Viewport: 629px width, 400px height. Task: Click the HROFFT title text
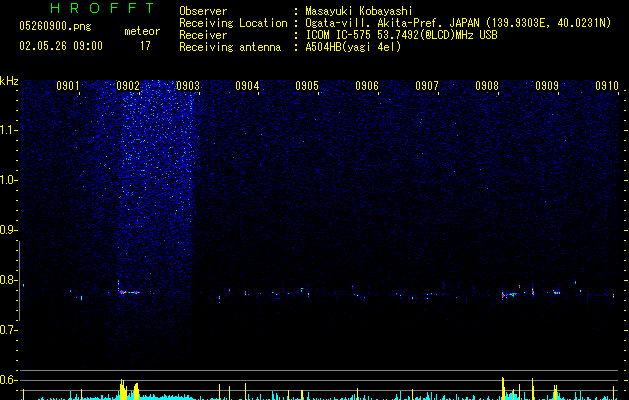103,8
